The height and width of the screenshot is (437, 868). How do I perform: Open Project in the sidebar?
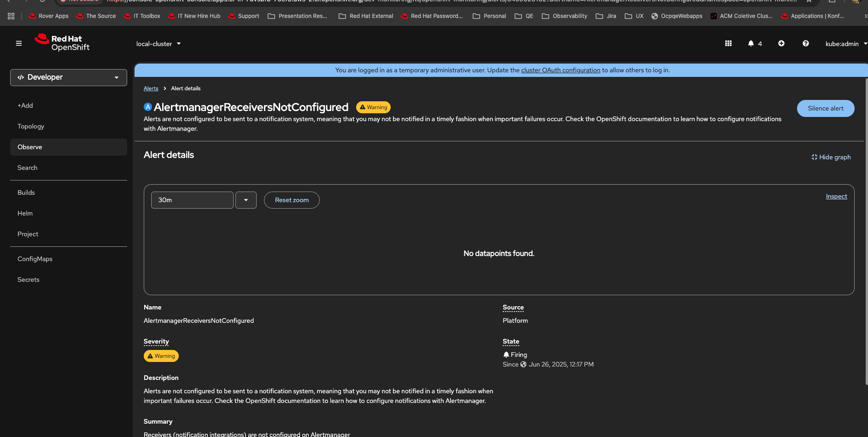click(x=69, y=234)
